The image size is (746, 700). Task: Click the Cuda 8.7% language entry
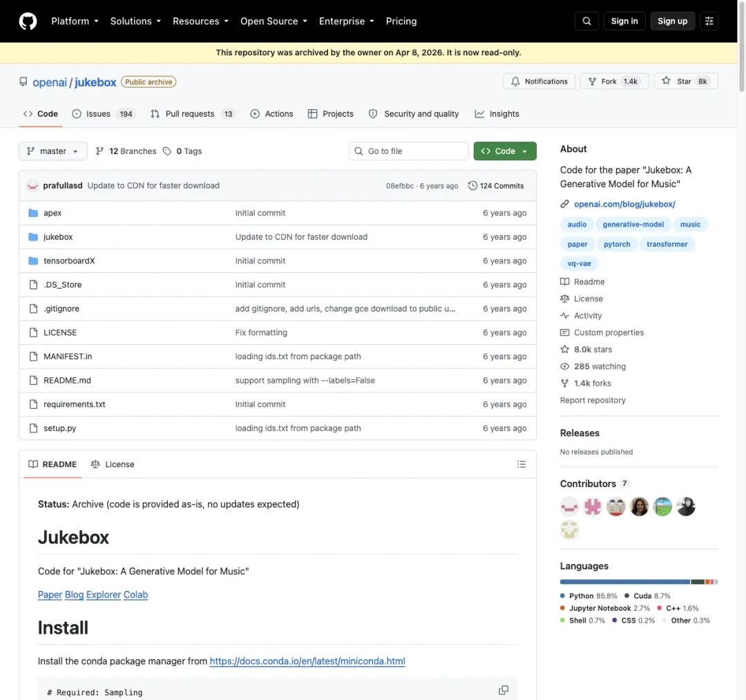647,596
